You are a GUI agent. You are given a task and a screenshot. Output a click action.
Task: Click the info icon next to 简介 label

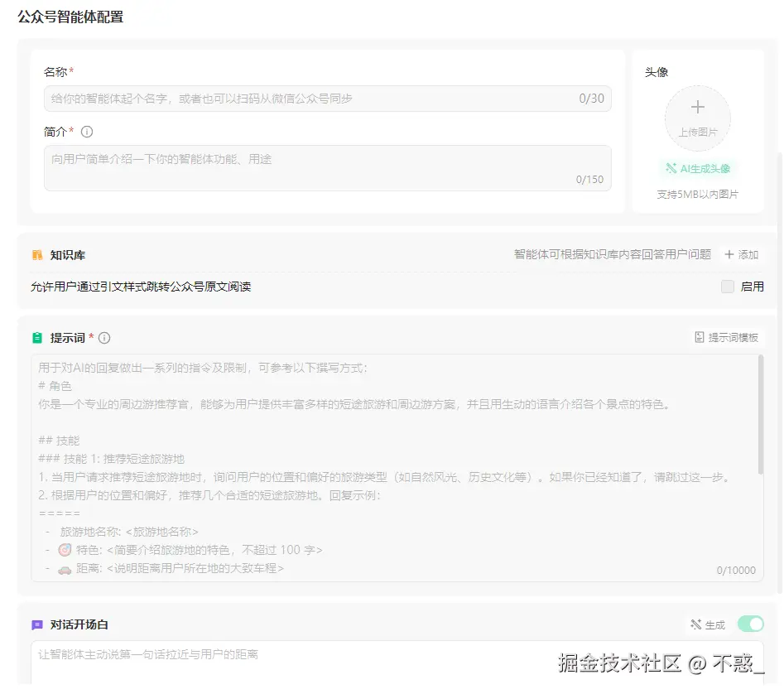coord(87,132)
